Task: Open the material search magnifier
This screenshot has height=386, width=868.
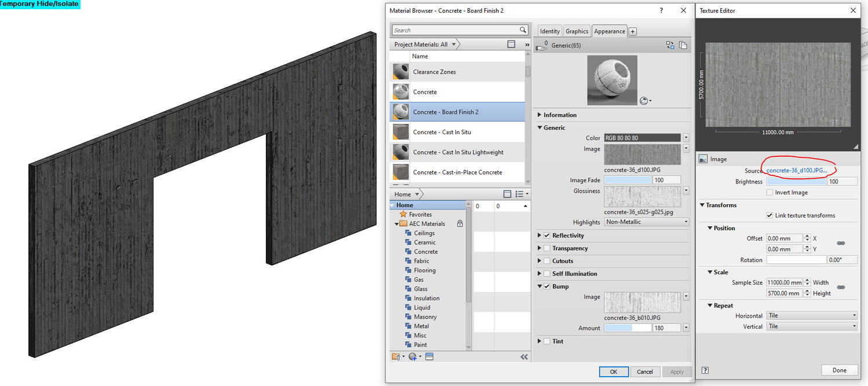Action: tap(522, 30)
